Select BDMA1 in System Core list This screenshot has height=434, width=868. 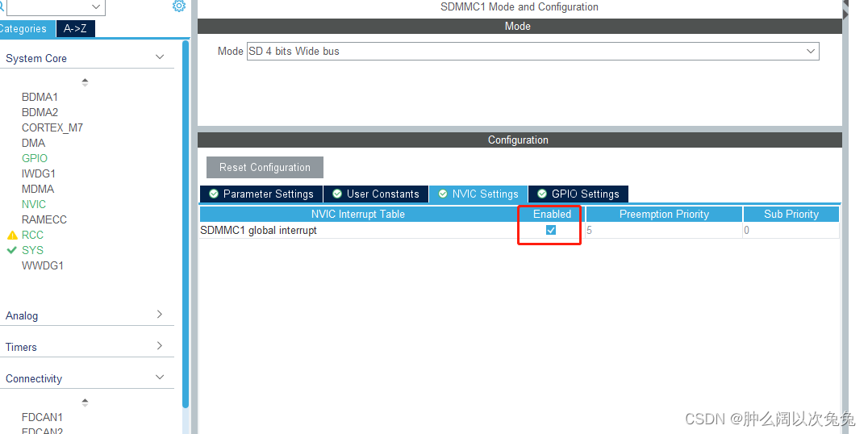point(40,97)
